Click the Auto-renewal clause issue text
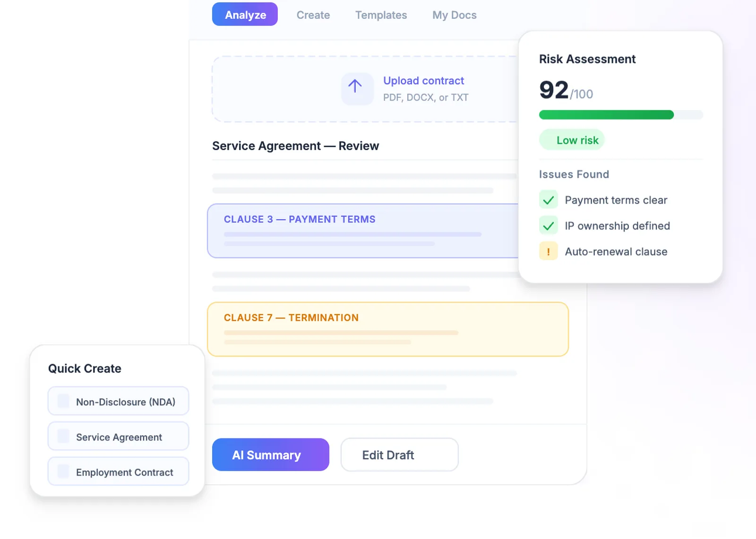The width and height of the screenshot is (756, 539). click(x=616, y=252)
